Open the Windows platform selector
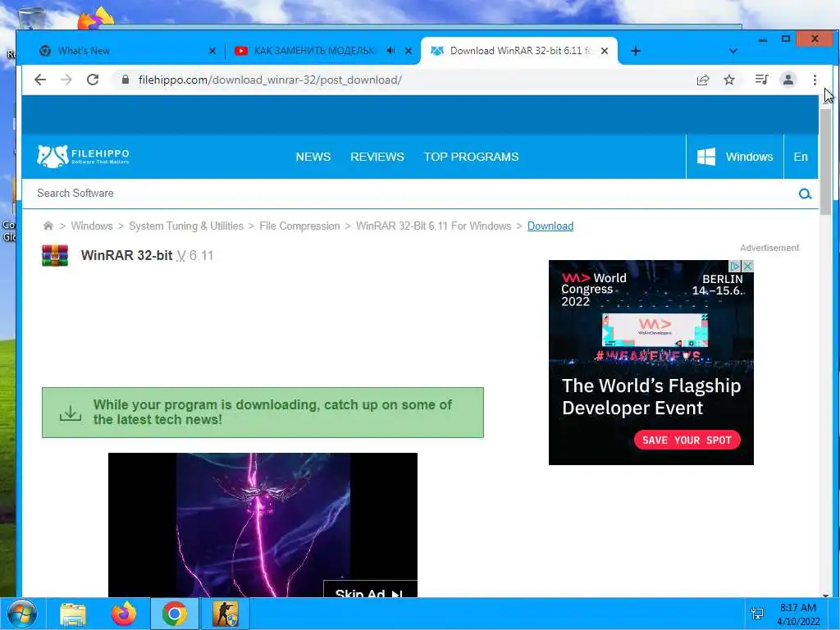Viewport: 840px width, 630px height. point(734,157)
